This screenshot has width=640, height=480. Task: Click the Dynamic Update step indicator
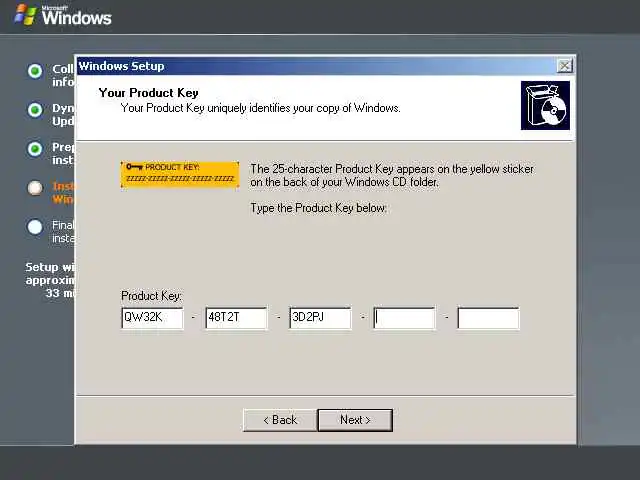click(35, 110)
